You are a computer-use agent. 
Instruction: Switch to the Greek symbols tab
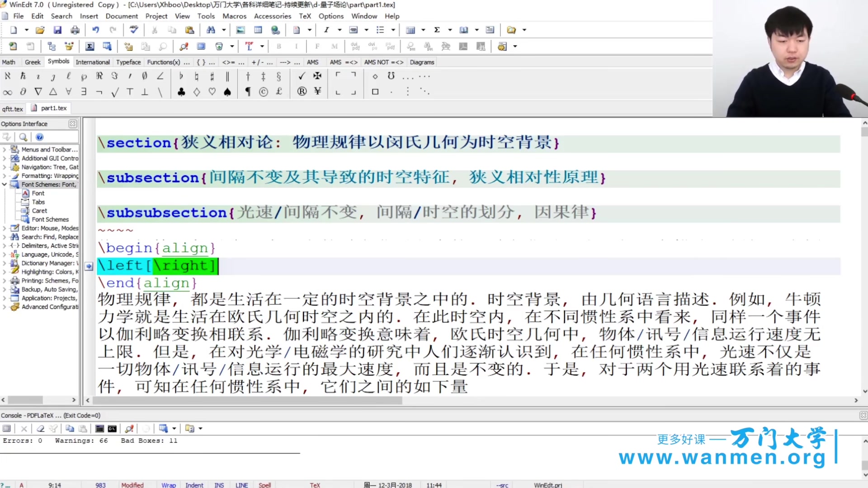tap(33, 62)
